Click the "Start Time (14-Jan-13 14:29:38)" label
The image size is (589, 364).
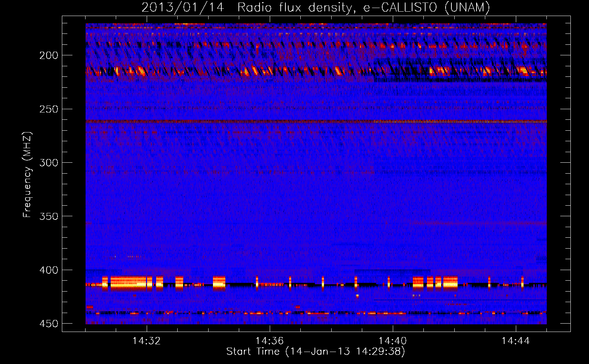[316, 352]
